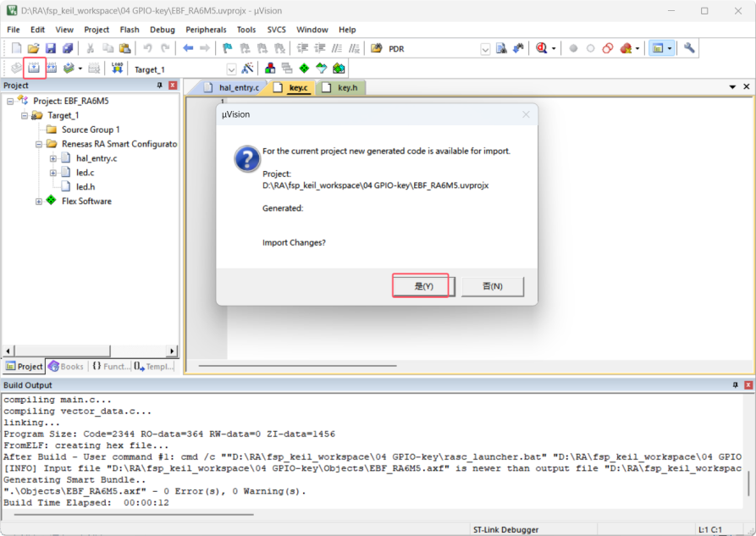The height and width of the screenshot is (536, 756).
Task: Open the Batch Build dropdown arrow
Action: pyautogui.click(x=80, y=69)
